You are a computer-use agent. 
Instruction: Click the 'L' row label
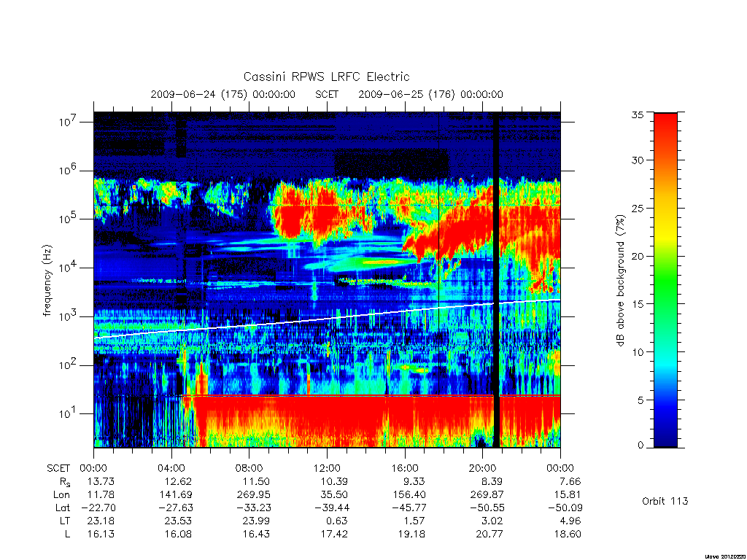pyautogui.click(x=68, y=534)
